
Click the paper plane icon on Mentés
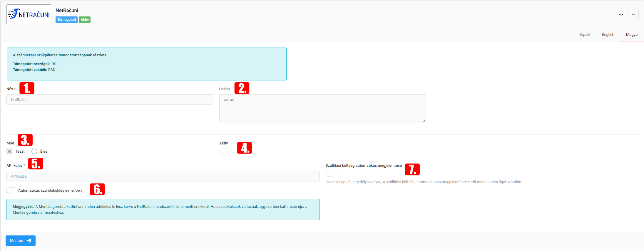29,241
